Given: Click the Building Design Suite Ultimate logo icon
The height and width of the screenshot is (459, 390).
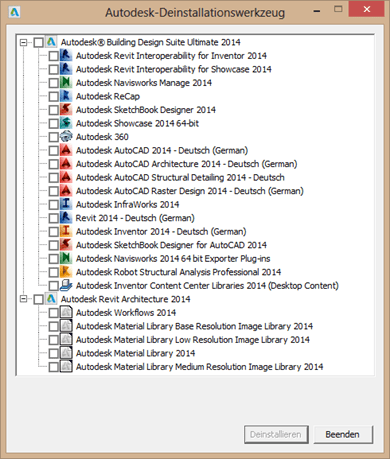Looking at the screenshot, I should [51, 42].
